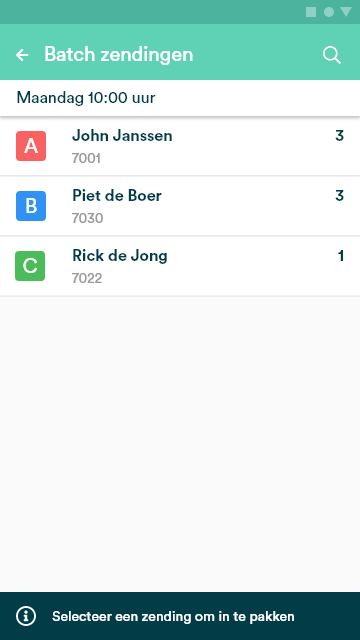Tap the circle status bar icon
This screenshot has height=640, width=360.
pyautogui.click(x=329, y=12)
